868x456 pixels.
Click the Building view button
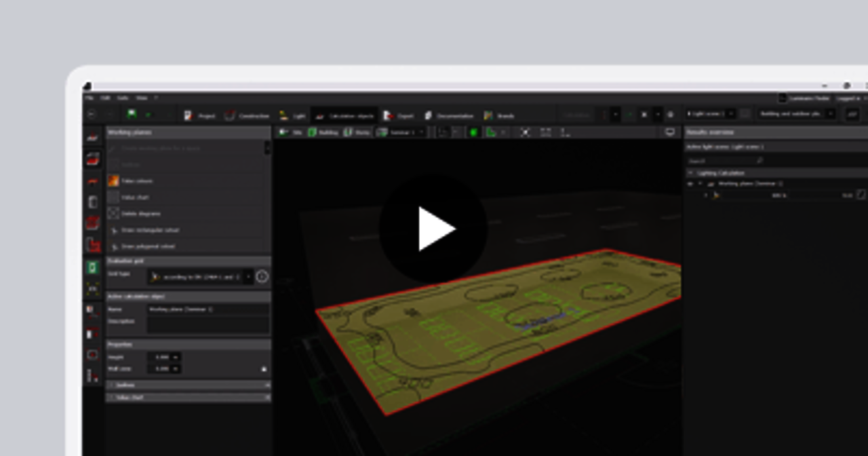[323, 132]
